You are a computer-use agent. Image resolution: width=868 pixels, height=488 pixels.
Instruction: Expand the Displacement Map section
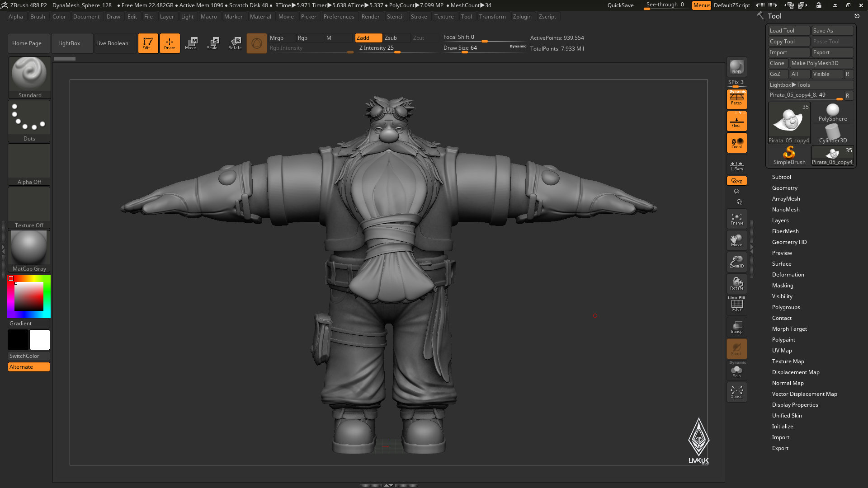tap(796, 372)
